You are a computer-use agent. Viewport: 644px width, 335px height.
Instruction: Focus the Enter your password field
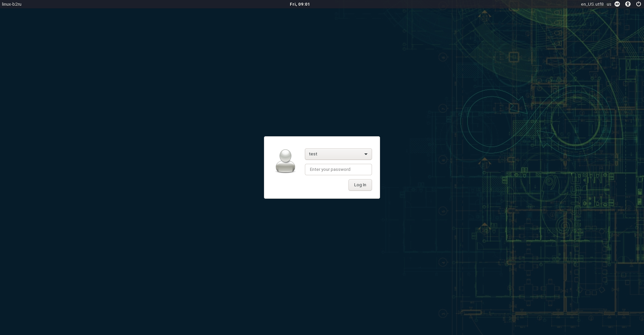click(338, 170)
